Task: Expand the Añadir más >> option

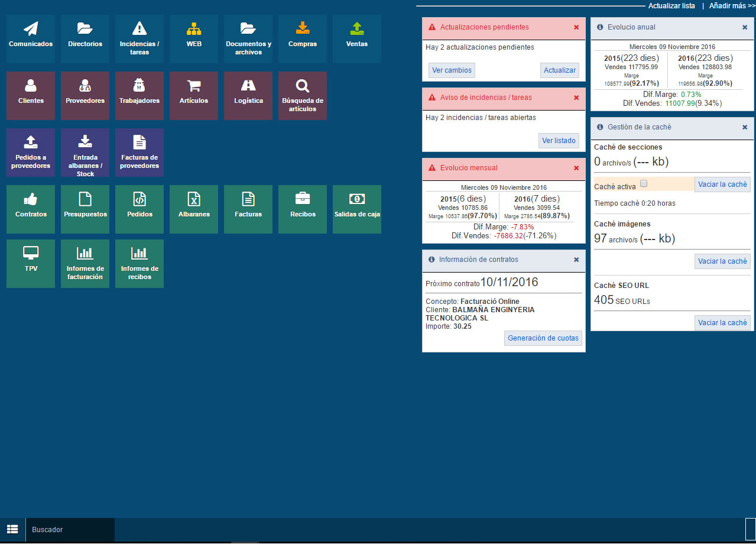Action: 732,6
